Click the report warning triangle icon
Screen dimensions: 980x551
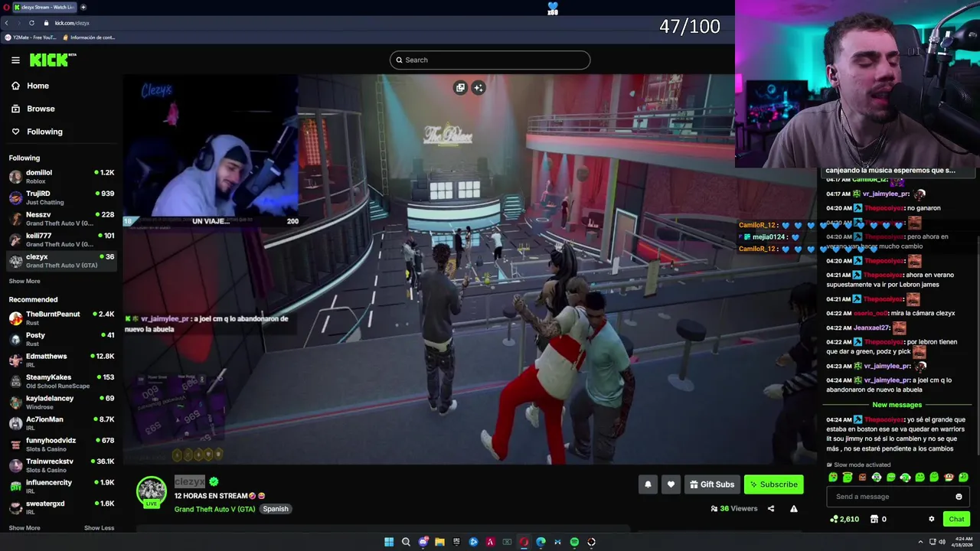pos(794,509)
